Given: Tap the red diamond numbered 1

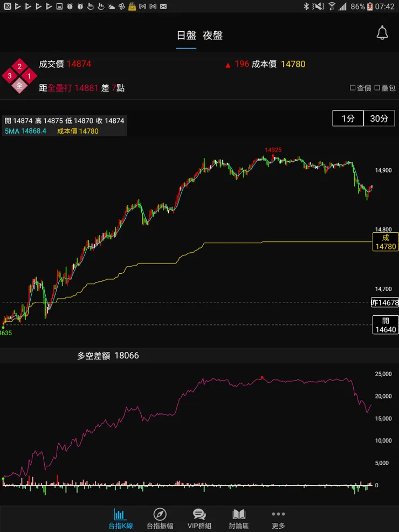Looking at the screenshot, I should tap(29, 76).
